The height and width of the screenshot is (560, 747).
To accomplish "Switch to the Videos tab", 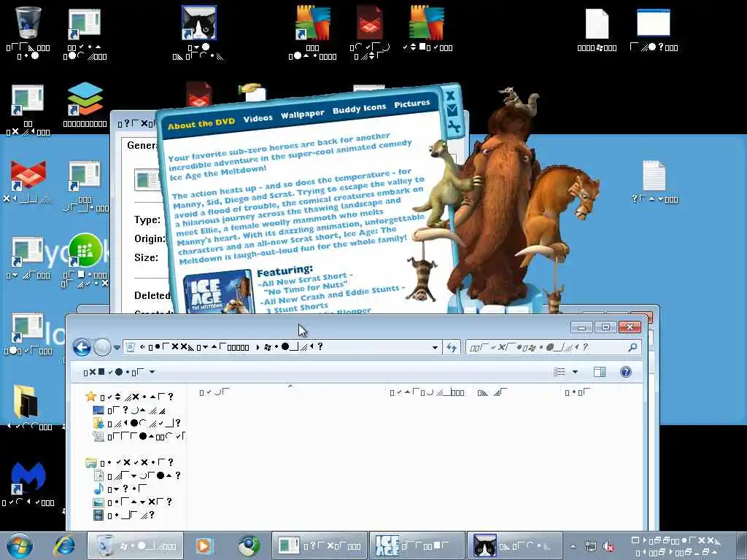I will tap(258, 117).
